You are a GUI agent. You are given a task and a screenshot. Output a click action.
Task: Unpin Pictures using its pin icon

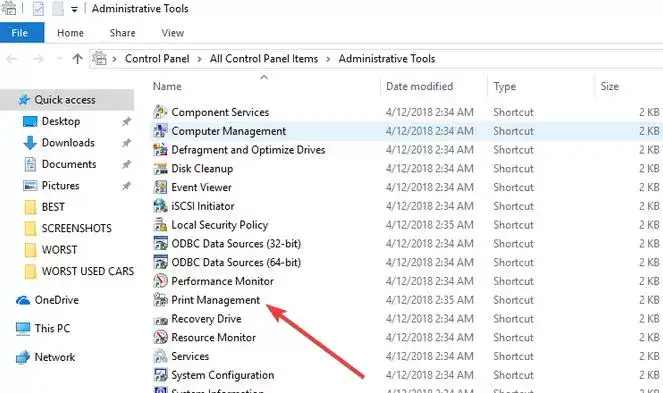tap(126, 186)
